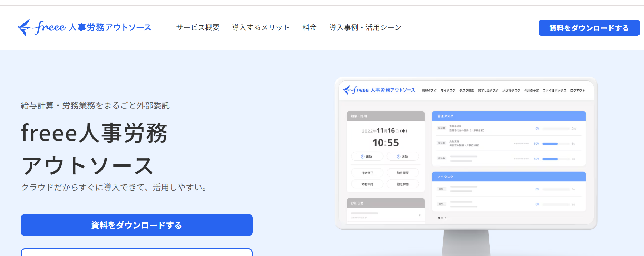The image size is (644, 256).
Task: Click the 担当中 tag in the 退職手続き row
Action: [441, 128]
